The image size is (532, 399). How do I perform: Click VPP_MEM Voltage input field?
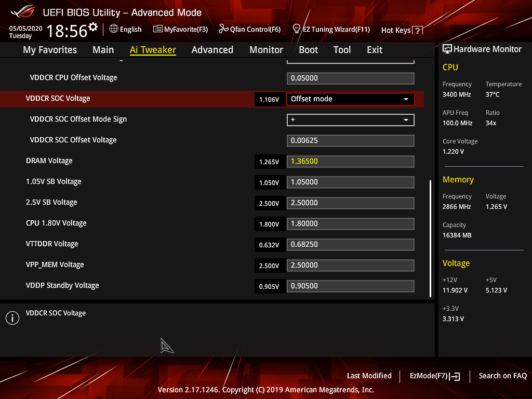(351, 265)
